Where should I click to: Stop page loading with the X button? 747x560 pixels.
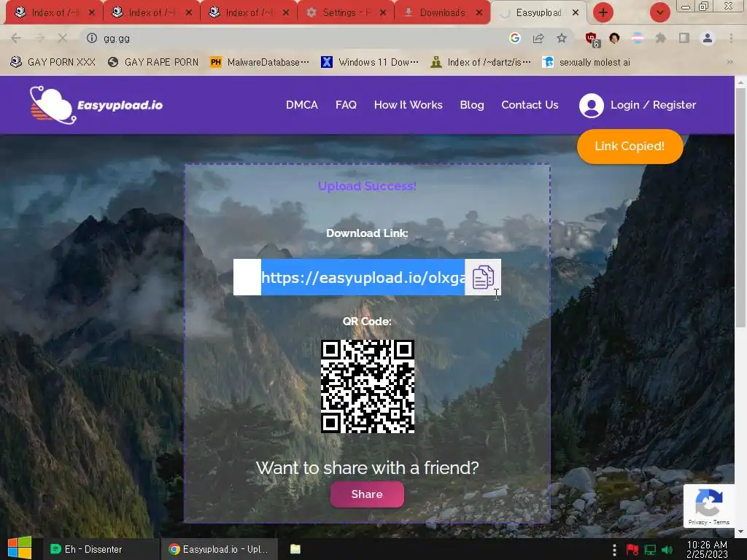point(62,38)
